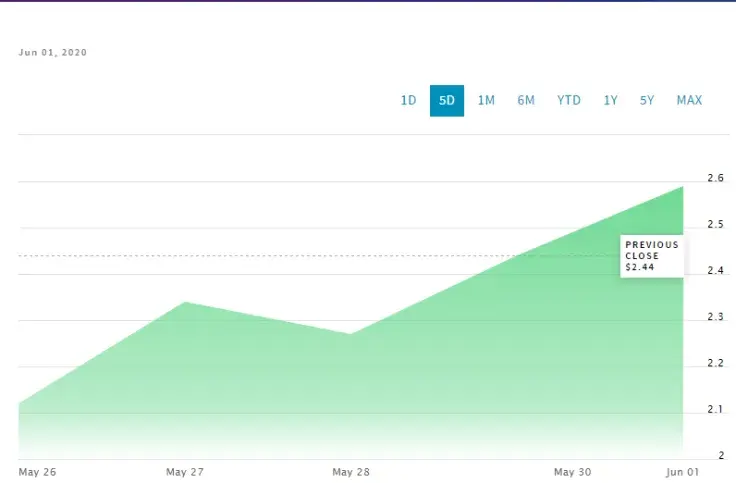This screenshot has width=736, height=483.
Task: Click the May 27 peak on chart
Action: 186,302
